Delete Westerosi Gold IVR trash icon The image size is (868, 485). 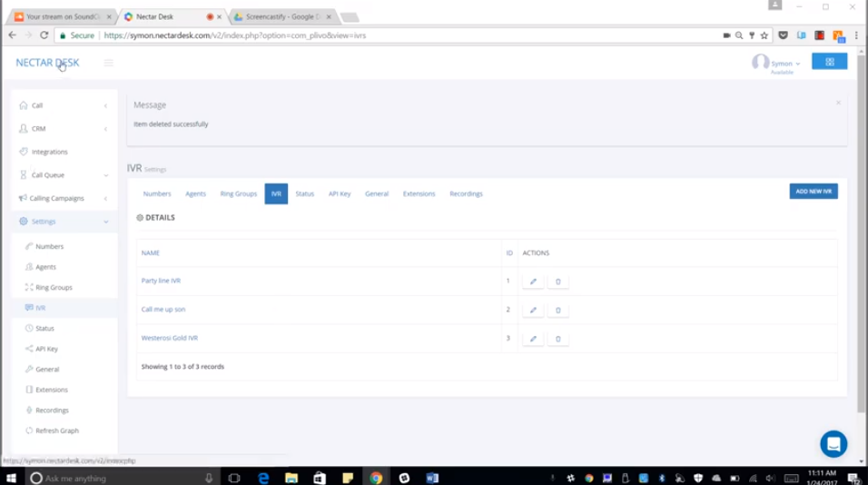(558, 339)
